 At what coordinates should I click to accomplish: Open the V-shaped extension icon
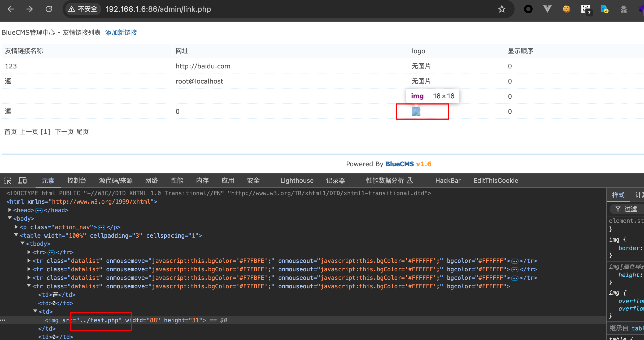coord(547,9)
